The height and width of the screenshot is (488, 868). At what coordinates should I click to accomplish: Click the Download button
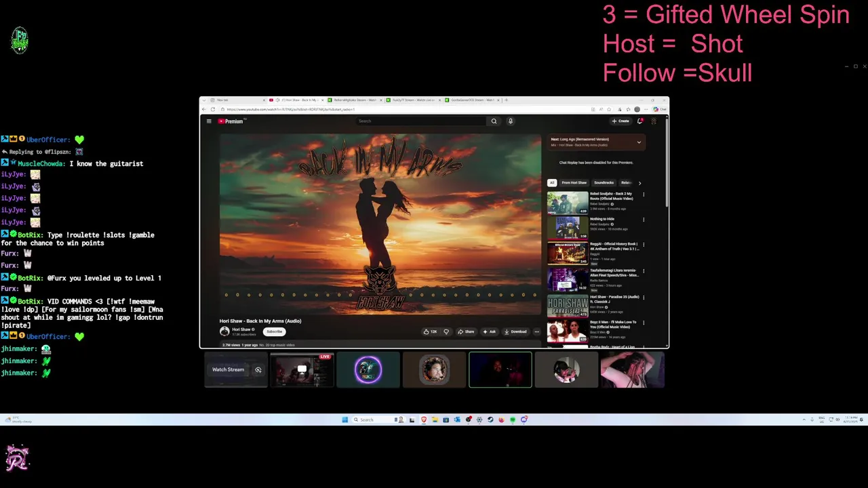click(x=515, y=331)
